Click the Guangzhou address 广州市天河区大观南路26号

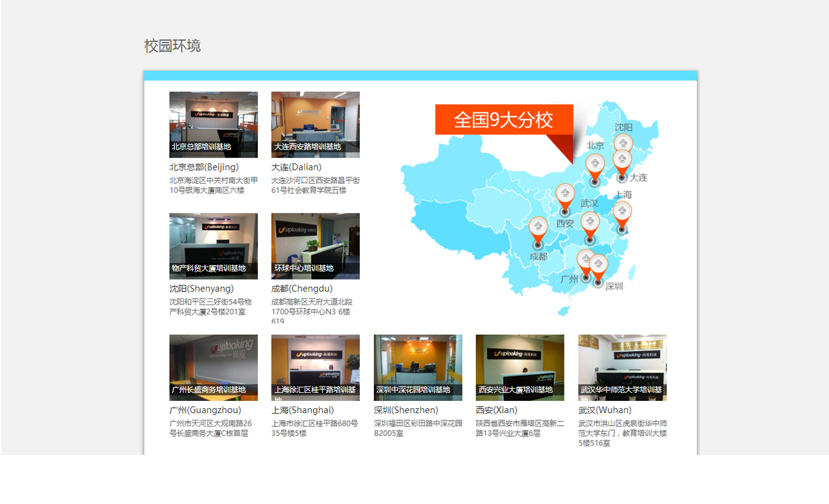pyautogui.click(x=211, y=428)
